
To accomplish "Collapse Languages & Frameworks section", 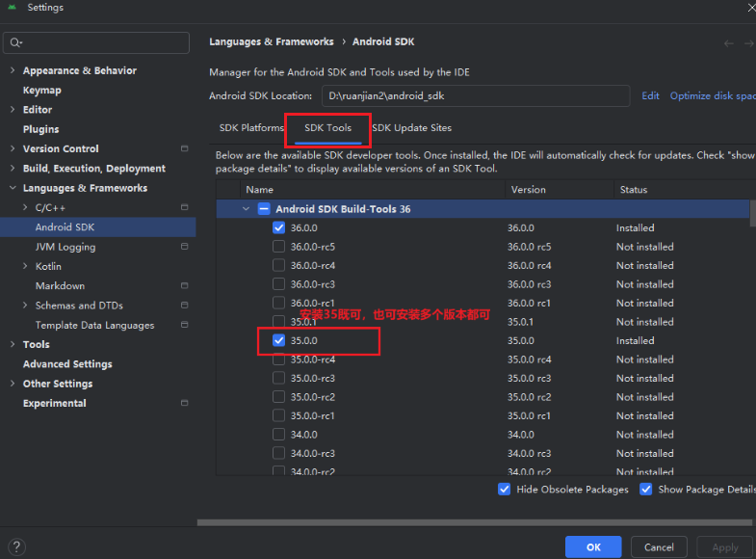I will pyautogui.click(x=13, y=188).
